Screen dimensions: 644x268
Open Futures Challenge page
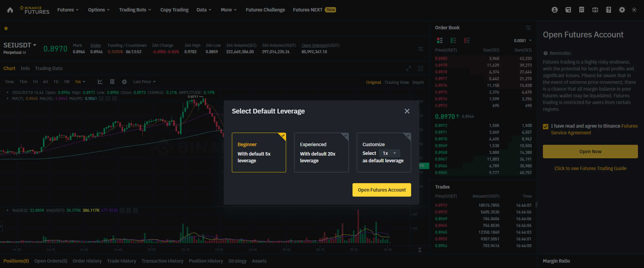pyautogui.click(x=265, y=10)
